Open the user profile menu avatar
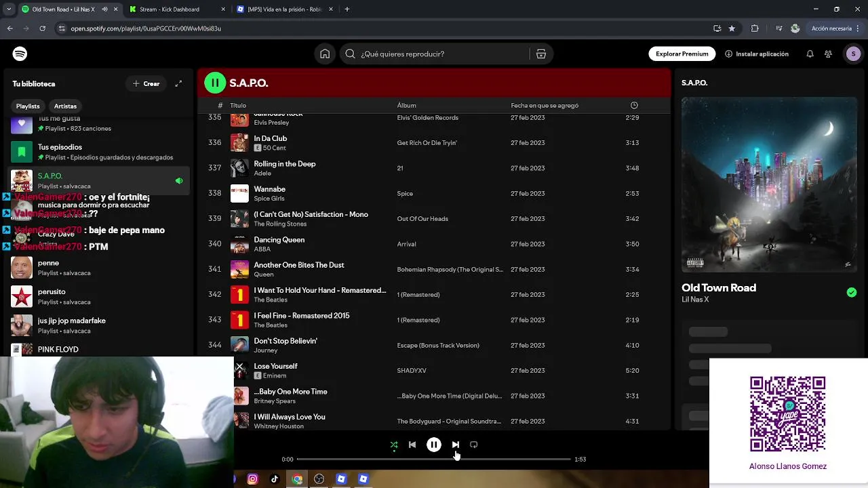Image resolution: width=868 pixels, height=488 pixels. click(853, 54)
